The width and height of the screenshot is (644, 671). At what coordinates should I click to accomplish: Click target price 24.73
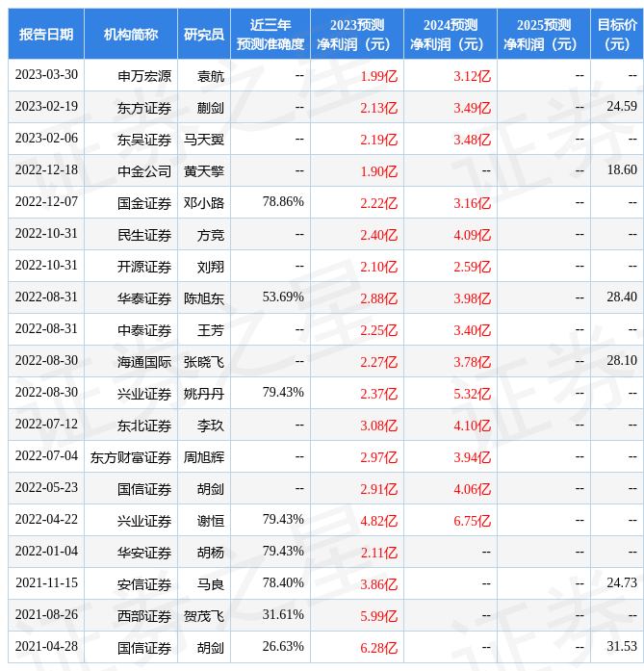pos(622,582)
